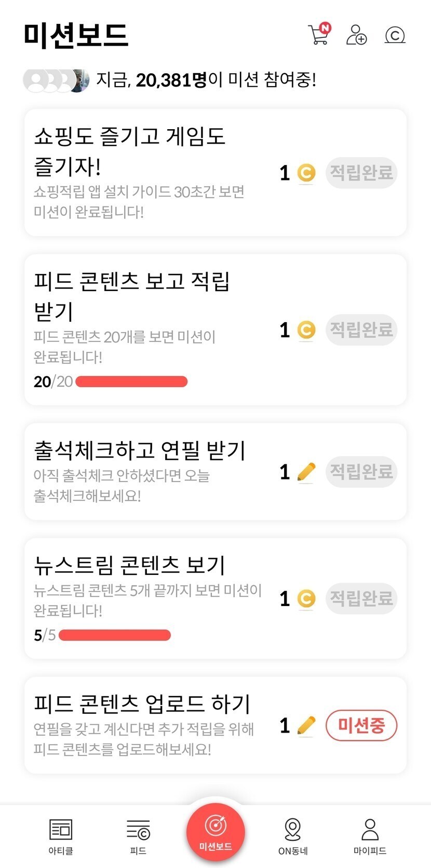This screenshot has width=431, height=868.
Task: Click the 5/5 Newstream progress bar
Action: [115, 635]
